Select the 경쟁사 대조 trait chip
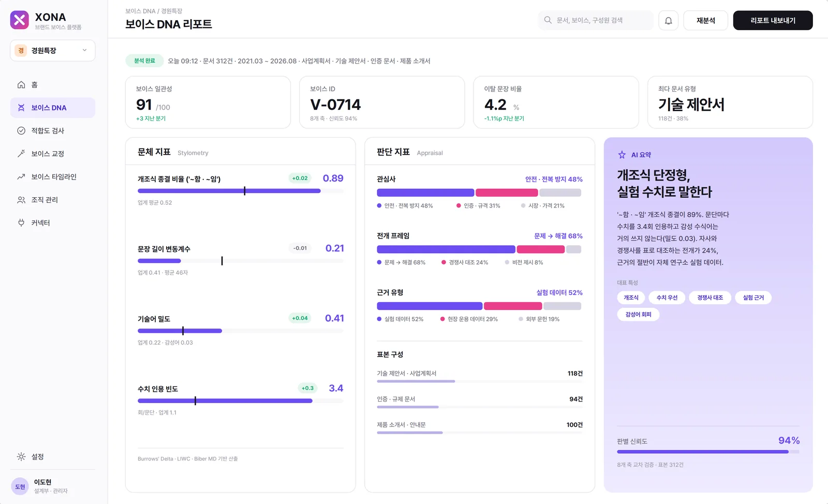The image size is (828, 504). point(710,298)
